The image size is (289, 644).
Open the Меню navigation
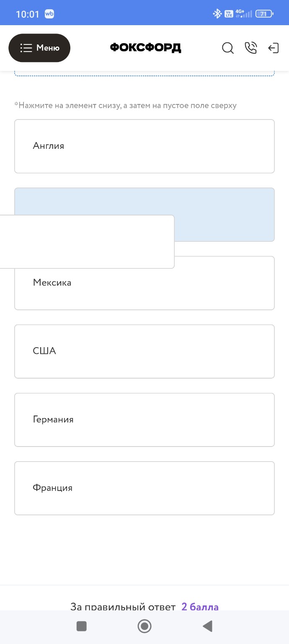click(x=39, y=48)
